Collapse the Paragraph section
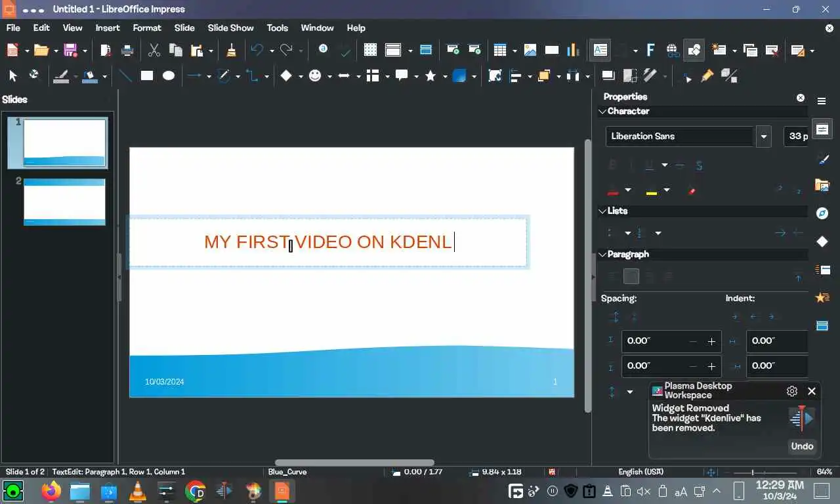Viewport: 840px width, 504px height. tap(602, 255)
